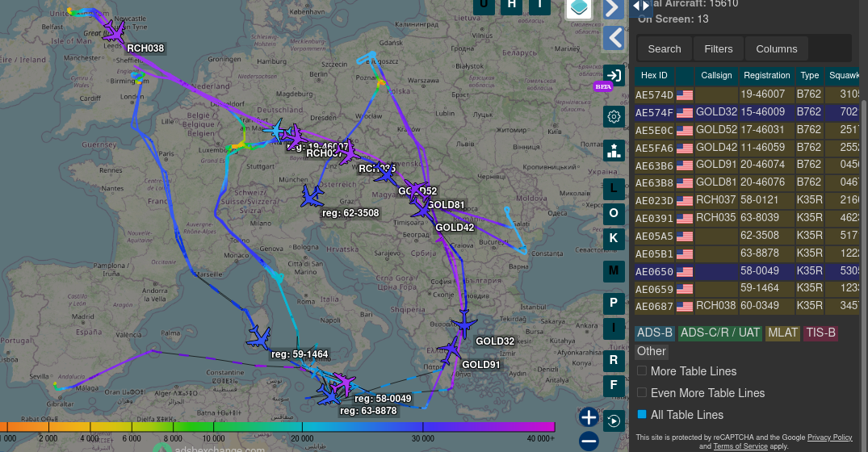Click the R map button
The width and height of the screenshot is (868, 452).
coord(614,360)
